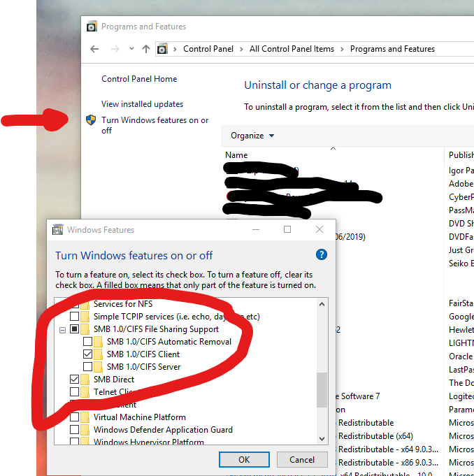Click the folder icon for SMB 1.0/CIFS Server
The image size is (474, 476).
[x=99, y=367]
